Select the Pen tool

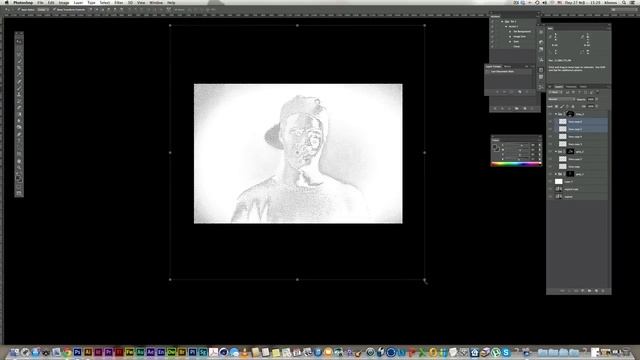(19, 133)
